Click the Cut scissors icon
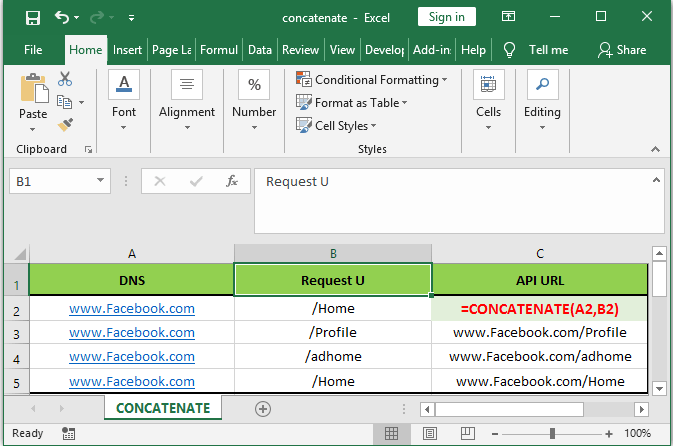Viewport: 673px width, 446px height. (x=65, y=79)
